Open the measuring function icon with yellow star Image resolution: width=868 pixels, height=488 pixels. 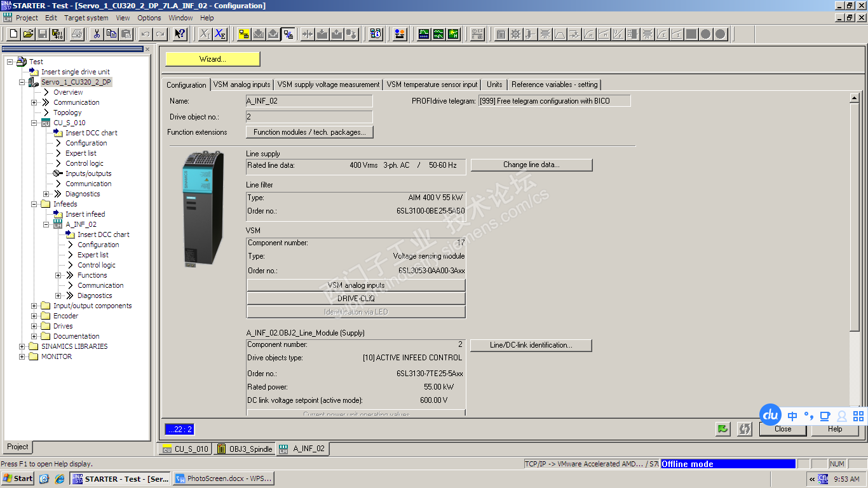point(453,34)
